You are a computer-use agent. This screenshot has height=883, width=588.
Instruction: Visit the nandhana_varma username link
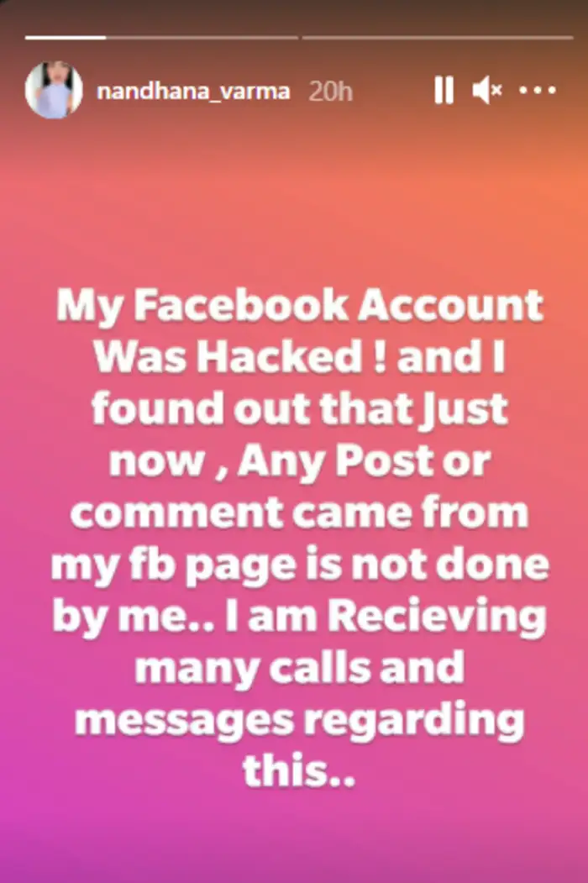[x=193, y=92]
